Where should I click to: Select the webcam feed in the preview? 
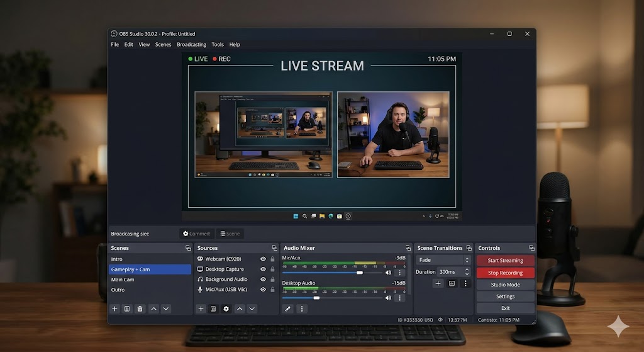[x=393, y=135]
